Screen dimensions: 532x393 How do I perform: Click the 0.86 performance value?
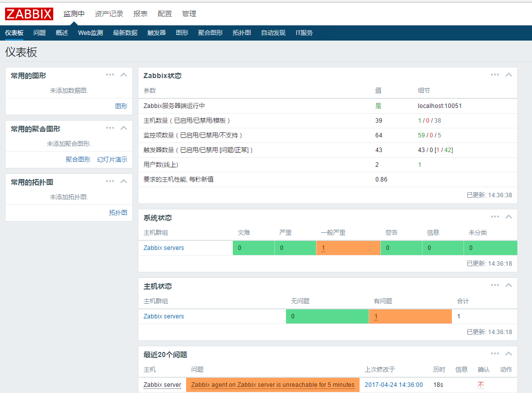coord(381,179)
